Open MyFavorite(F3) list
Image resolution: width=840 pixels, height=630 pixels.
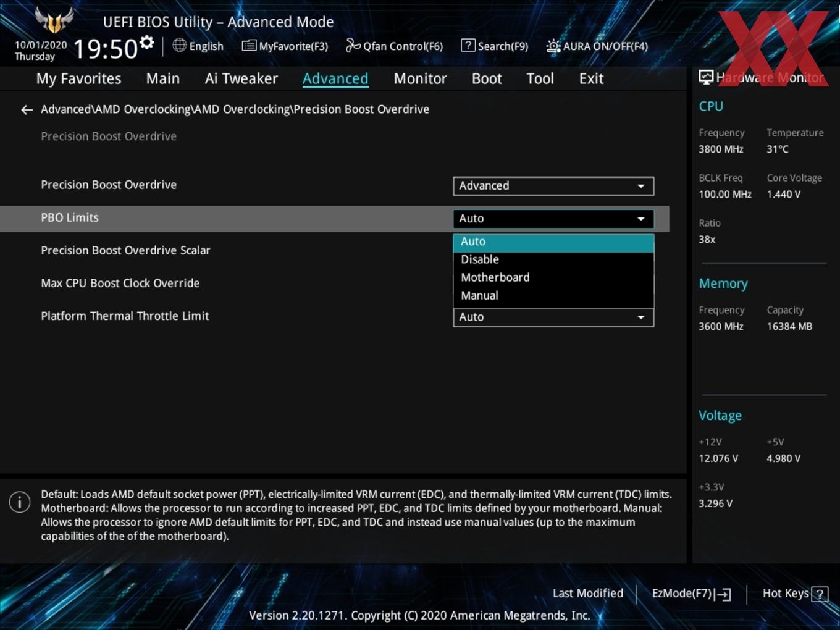point(285,46)
